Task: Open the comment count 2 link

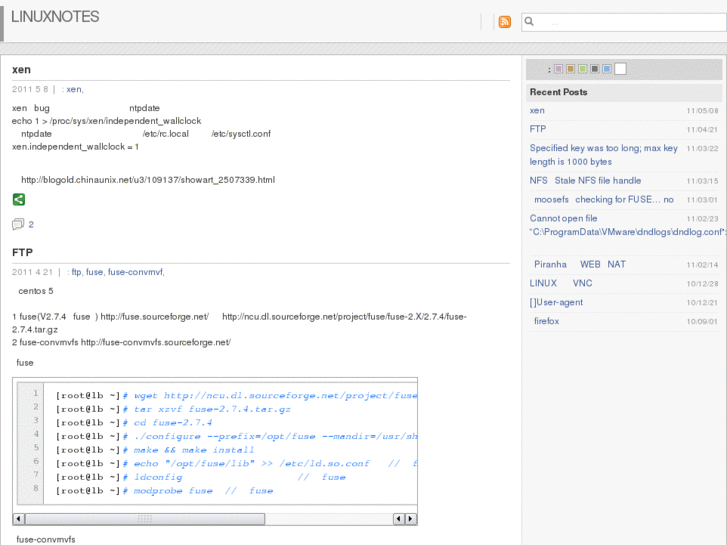Action: tap(31, 224)
